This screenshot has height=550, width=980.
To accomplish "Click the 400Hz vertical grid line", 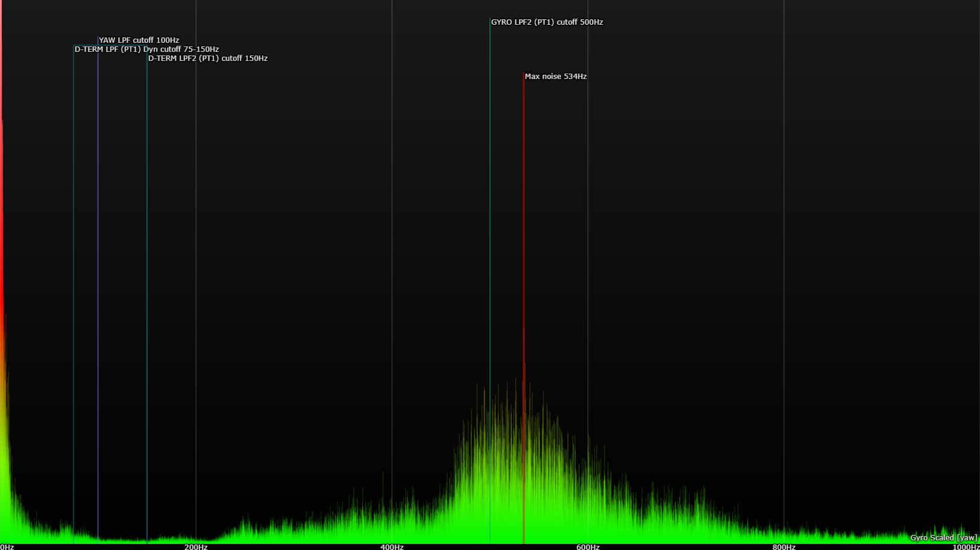I will tap(392, 241).
